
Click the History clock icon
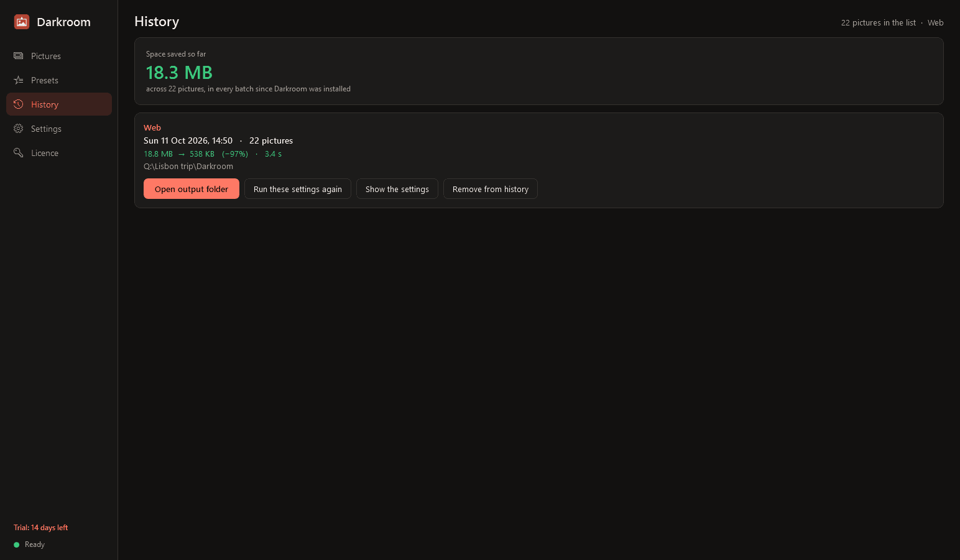click(x=19, y=104)
